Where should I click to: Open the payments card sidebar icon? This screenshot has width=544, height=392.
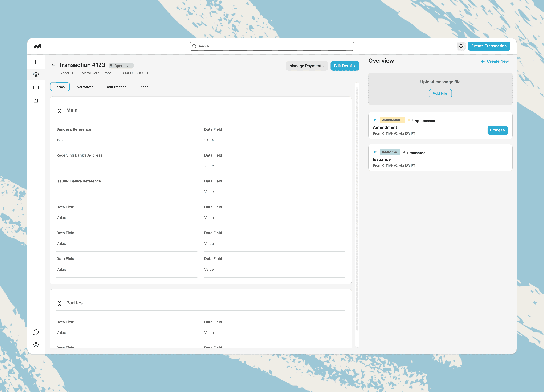pyautogui.click(x=36, y=87)
